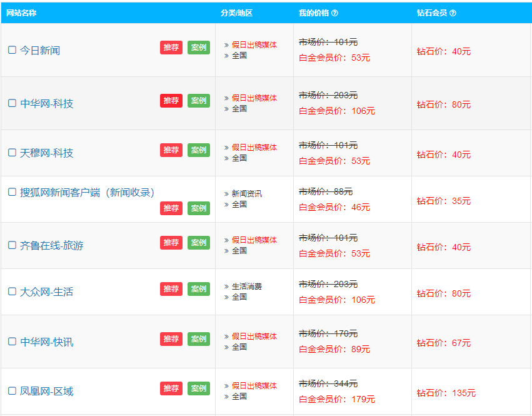The width and height of the screenshot is (532, 416).
Task: Open 搜狐网新闻客户端（新闻收录） link
Action: tap(87, 193)
